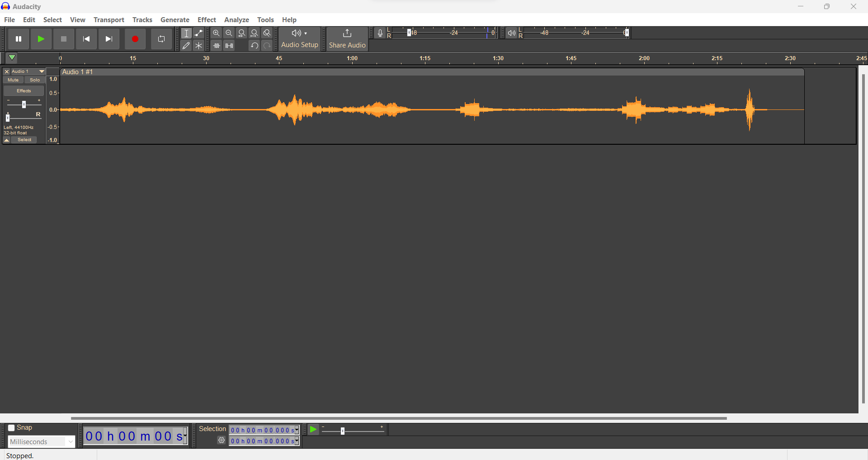The height and width of the screenshot is (460, 868).
Task: Open the File menu
Action: (9, 20)
